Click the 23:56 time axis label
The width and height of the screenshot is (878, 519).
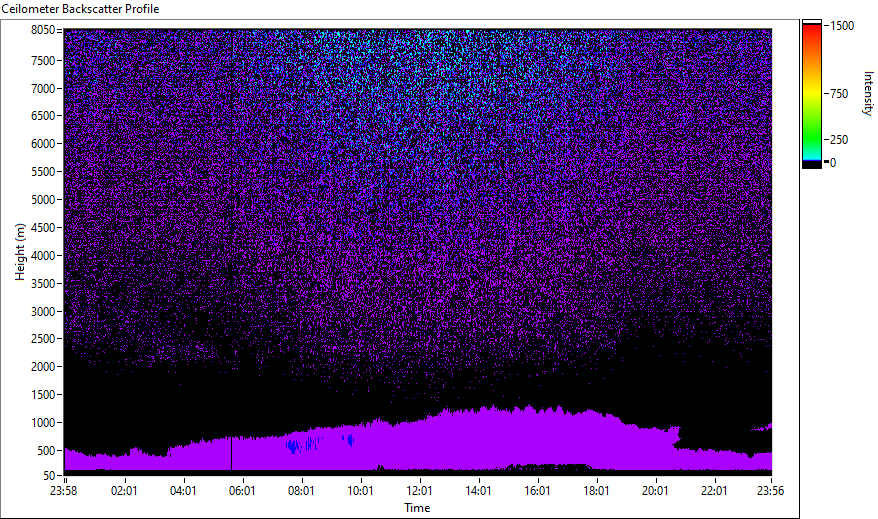pos(770,491)
